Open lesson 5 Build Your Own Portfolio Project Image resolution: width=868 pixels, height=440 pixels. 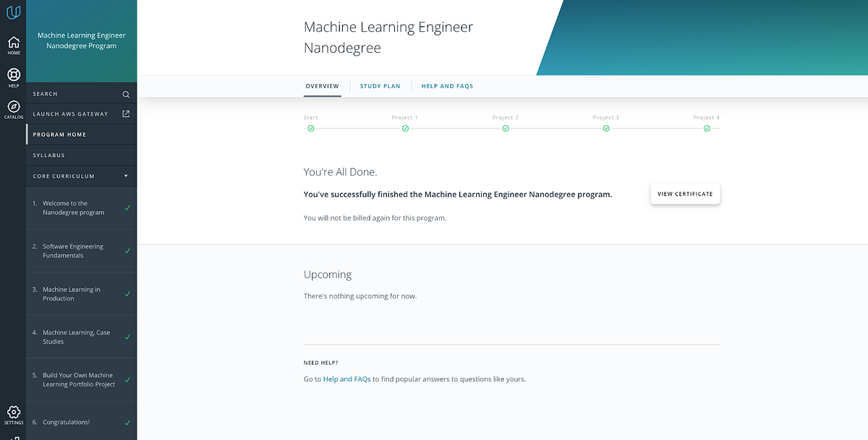pos(81,379)
